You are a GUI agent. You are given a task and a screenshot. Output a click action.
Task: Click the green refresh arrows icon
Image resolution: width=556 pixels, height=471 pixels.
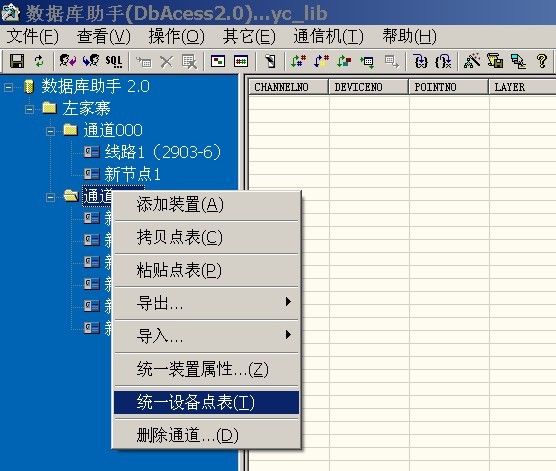(39, 61)
